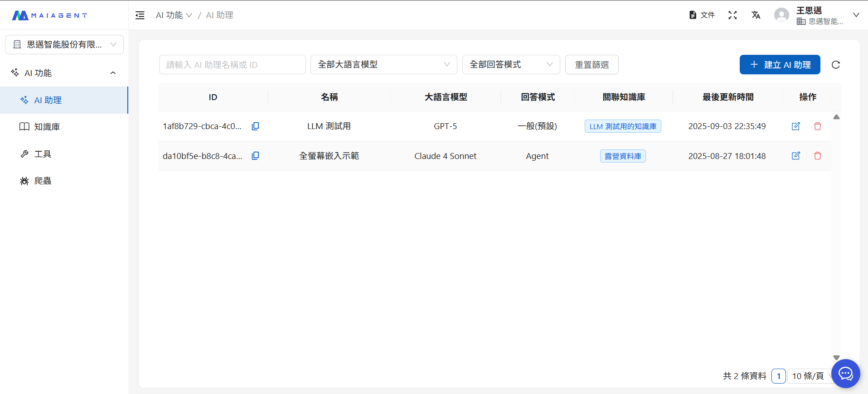The height and width of the screenshot is (394, 868).
Task: Expand the organization selector 思邁智能股份有限
Action: click(x=64, y=44)
